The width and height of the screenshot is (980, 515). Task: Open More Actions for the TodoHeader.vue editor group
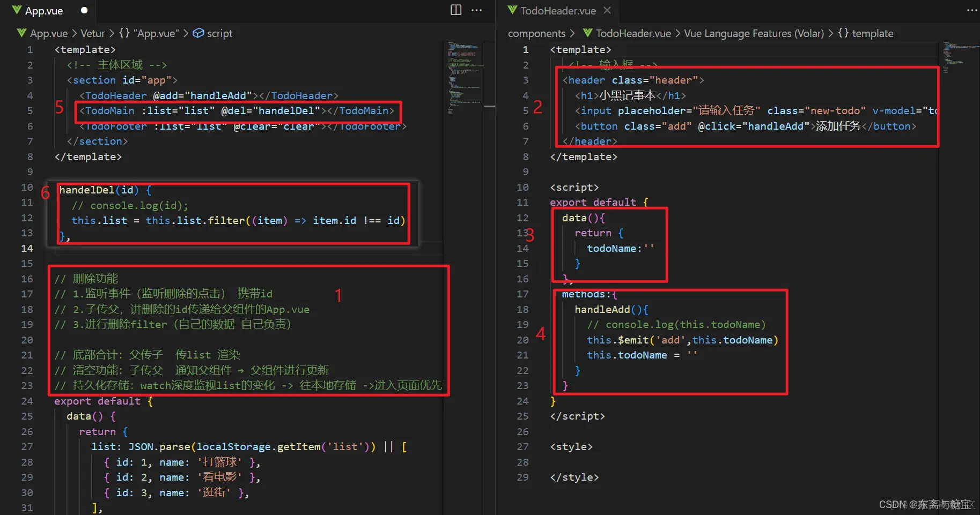(x=972, y=10)
